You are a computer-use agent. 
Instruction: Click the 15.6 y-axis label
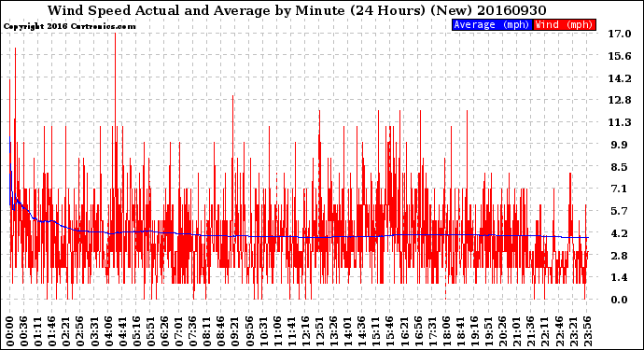pyautogui.click(x=620, y=56)
